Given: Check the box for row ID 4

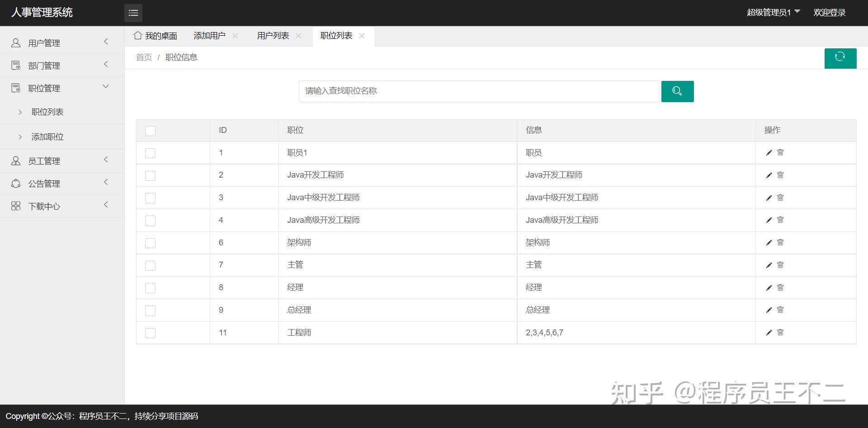Looking at the screenshot, I should coord(150,221).
